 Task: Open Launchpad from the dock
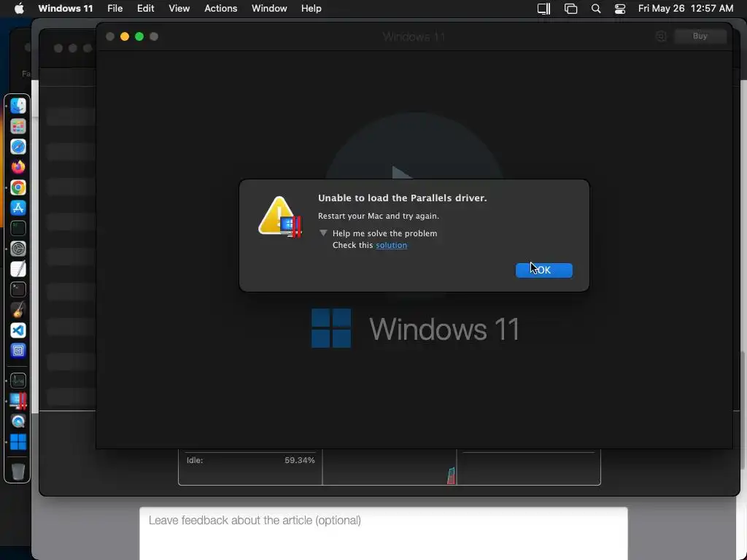point(18,126)
